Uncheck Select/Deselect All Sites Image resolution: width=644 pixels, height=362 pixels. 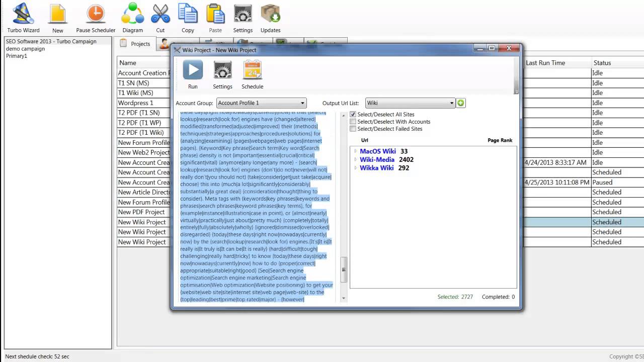pyautogui.click(x=353, y=115)
